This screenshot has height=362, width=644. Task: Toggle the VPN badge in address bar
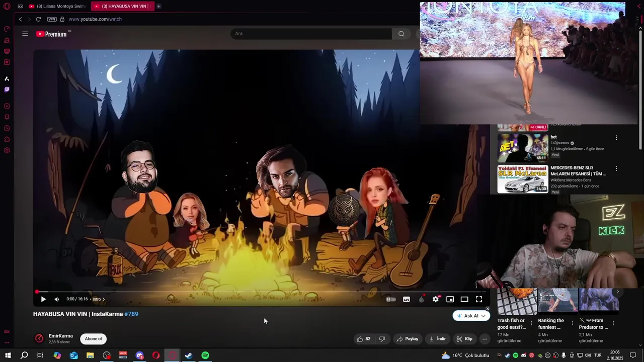[x=52, y=19]
